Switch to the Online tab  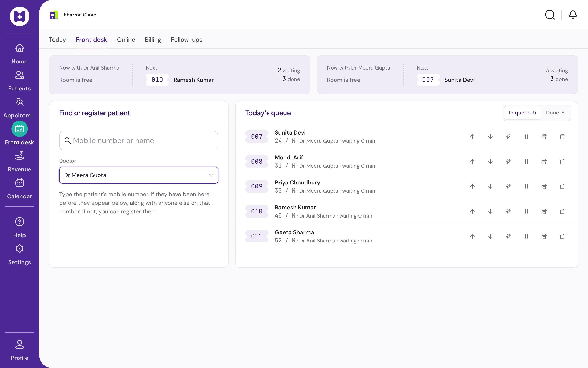coord(126,40)
